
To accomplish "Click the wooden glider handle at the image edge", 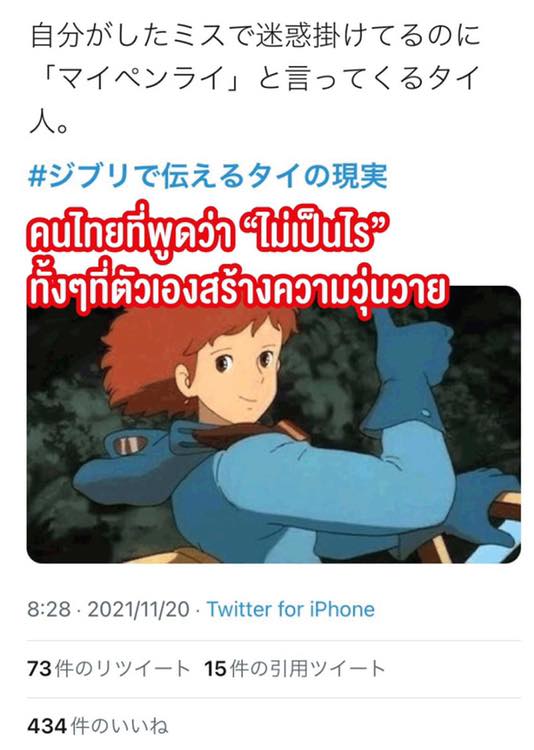I will (507, 508).
